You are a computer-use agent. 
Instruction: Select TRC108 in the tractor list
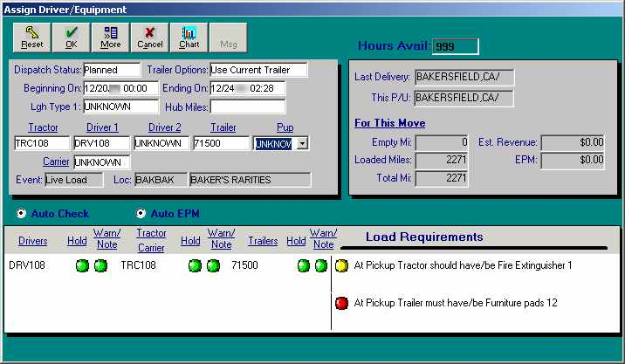click(138, 265)
